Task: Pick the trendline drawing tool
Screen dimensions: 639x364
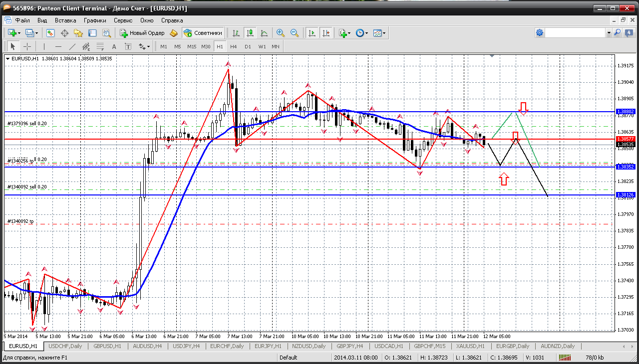Action: point(72,46)
